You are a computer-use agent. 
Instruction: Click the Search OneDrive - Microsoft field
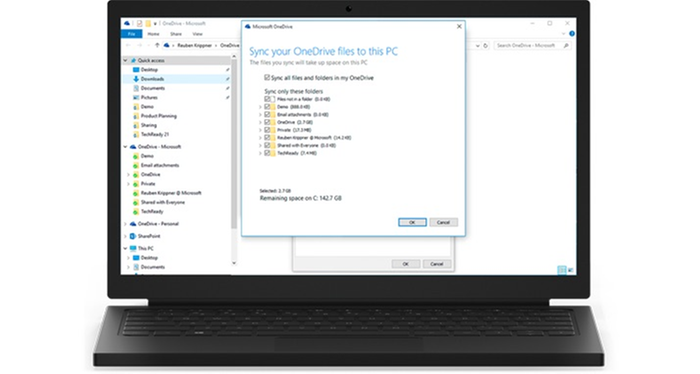[x=532, y=46]
